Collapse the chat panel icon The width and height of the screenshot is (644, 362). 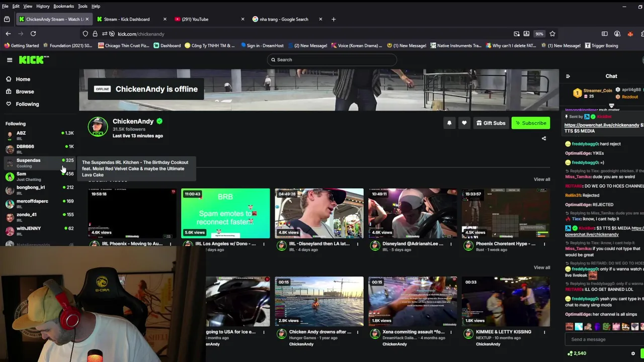tap(568, 76)
